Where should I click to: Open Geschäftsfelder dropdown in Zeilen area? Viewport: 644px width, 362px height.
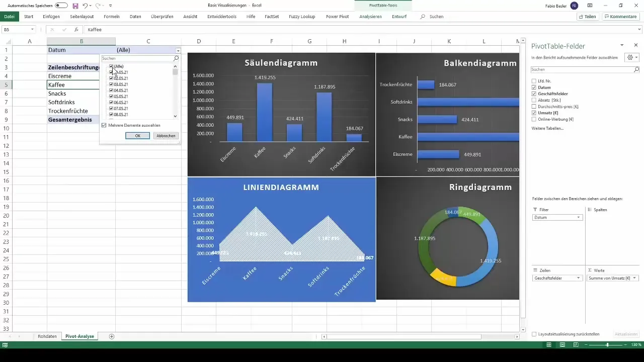(579, 278)
